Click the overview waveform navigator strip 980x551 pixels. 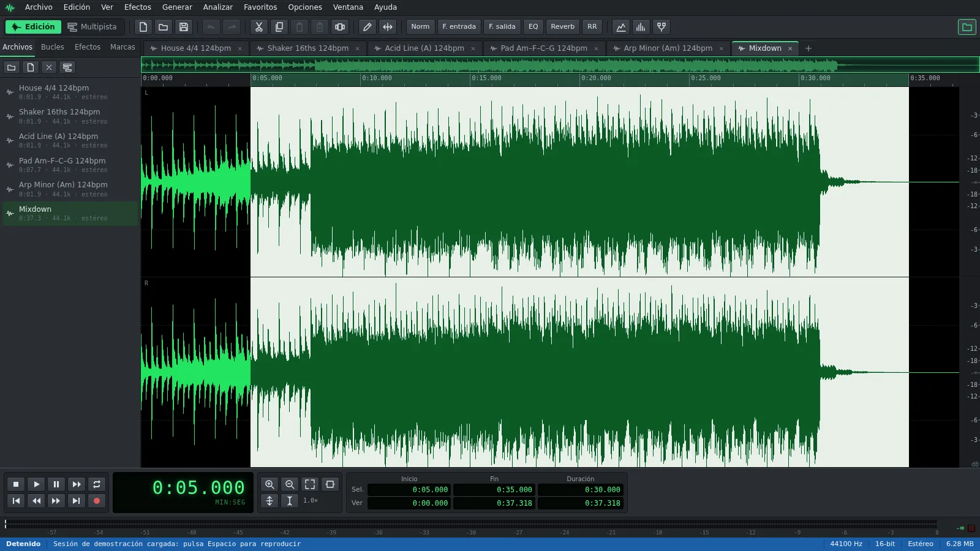560,65
